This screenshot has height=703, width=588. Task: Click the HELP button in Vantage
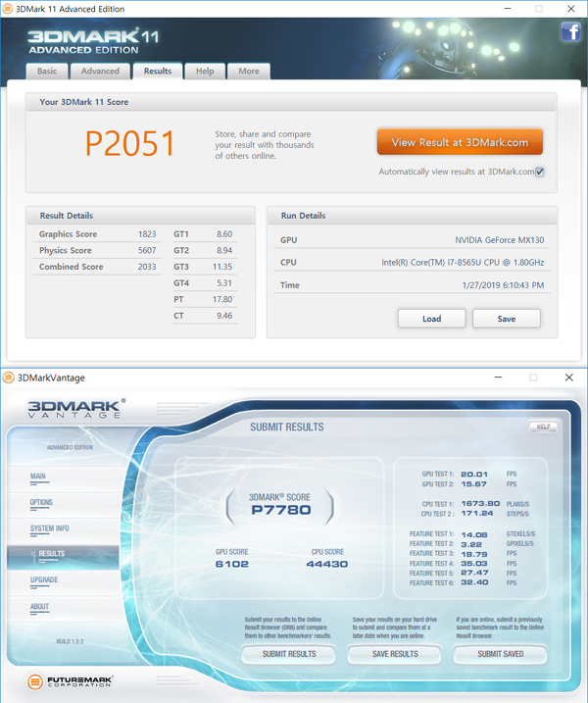543,427
